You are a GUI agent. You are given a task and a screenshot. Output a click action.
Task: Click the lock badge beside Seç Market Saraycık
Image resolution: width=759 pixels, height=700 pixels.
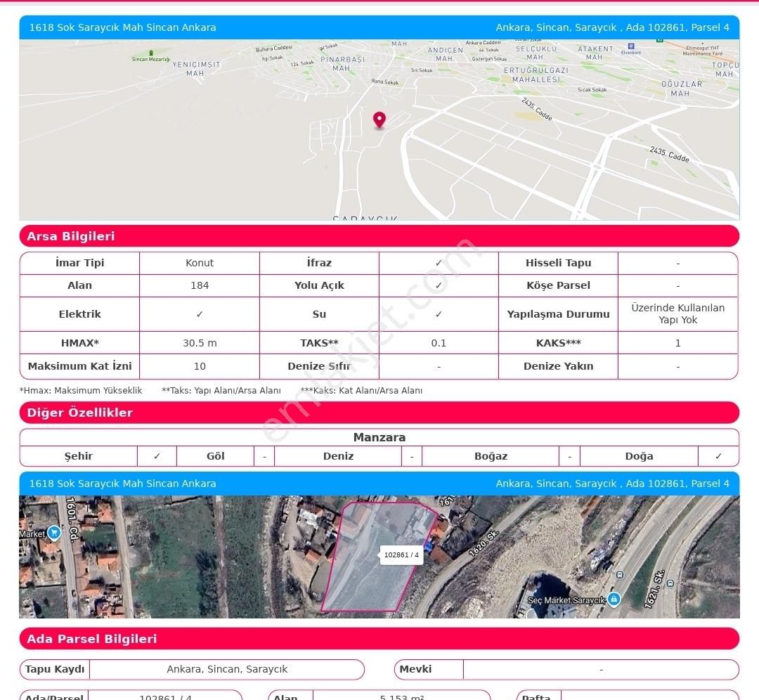coord(613,599)
